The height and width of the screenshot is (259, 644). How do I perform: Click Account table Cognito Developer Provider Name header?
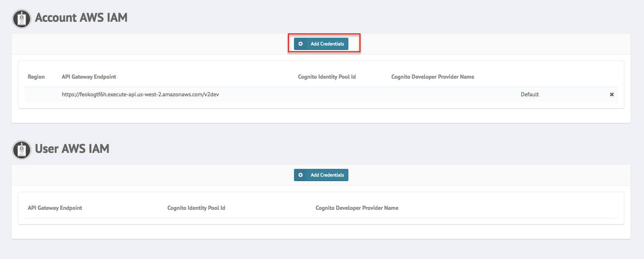(x=433, y=77)
